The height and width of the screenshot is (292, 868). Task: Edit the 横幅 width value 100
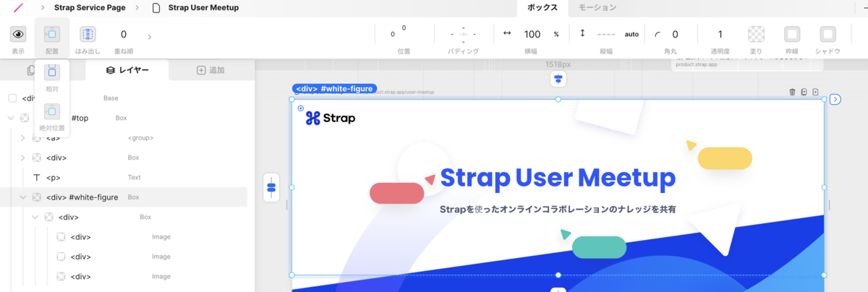(x=532, y=34)
